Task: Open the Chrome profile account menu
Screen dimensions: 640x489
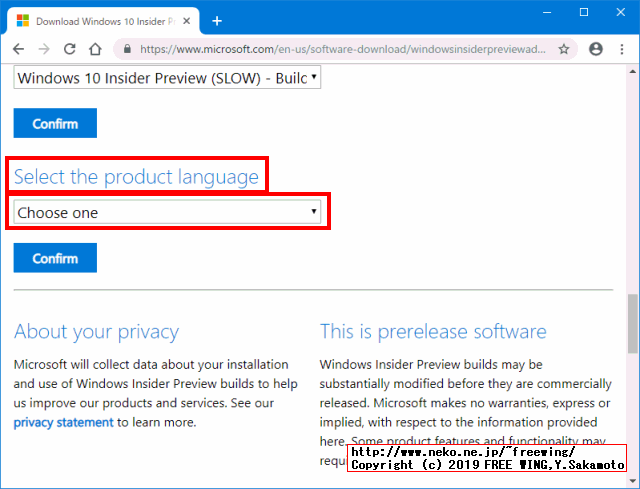Action: tap(596, 49)
